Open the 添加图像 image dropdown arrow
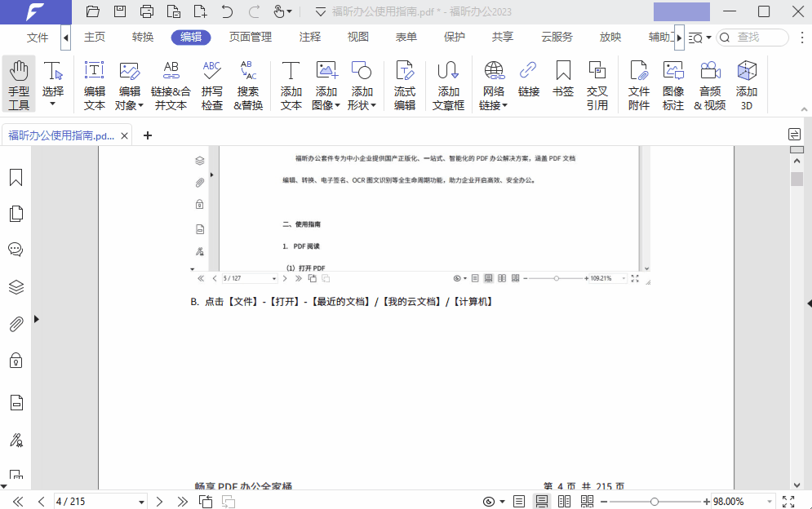The width and height of the screenshot is (812, 509). click(336, 104)
